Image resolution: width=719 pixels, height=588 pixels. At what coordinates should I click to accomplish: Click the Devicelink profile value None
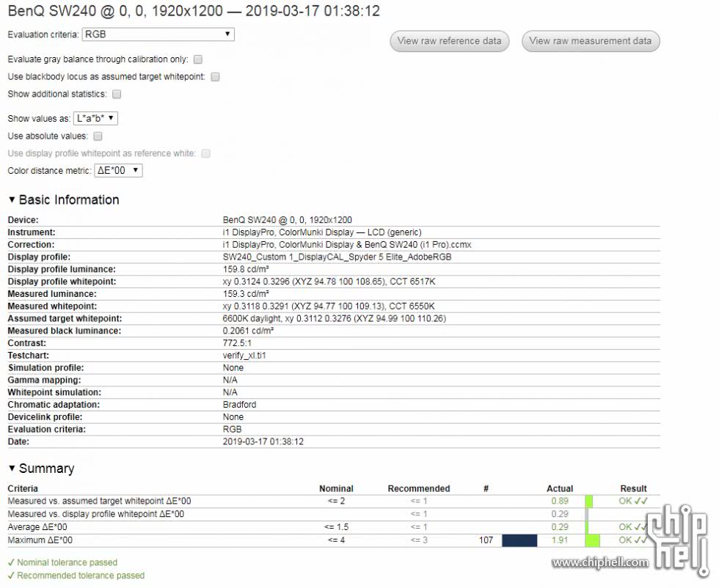[x=233, y=417]
